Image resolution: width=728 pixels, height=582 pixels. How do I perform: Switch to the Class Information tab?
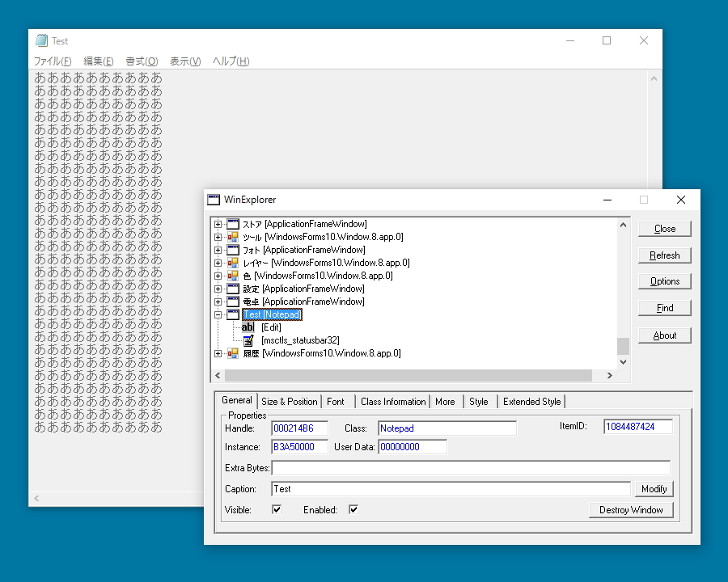pyautogui.click(x=393, y=402)
